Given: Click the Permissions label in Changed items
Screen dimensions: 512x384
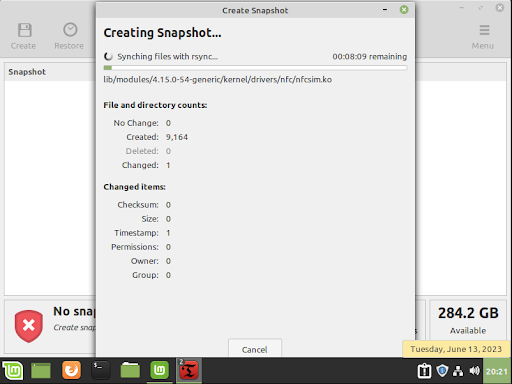Looking at the screenshot, I should 135,247.
